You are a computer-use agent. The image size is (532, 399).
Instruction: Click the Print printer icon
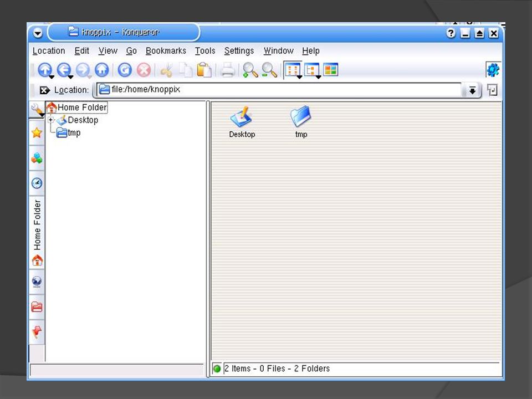coord(228,70)
